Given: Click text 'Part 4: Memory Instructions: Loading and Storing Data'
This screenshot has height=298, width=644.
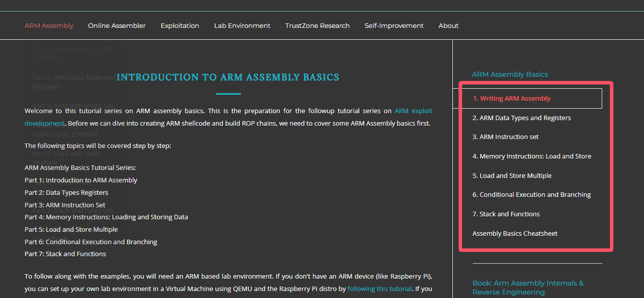Looking at the screenshot, I should click(107, 217).
